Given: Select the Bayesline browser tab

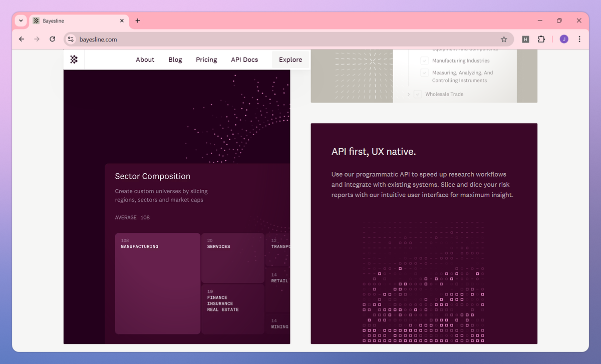Looking at the screenshot, I should (x=79, y=21).
